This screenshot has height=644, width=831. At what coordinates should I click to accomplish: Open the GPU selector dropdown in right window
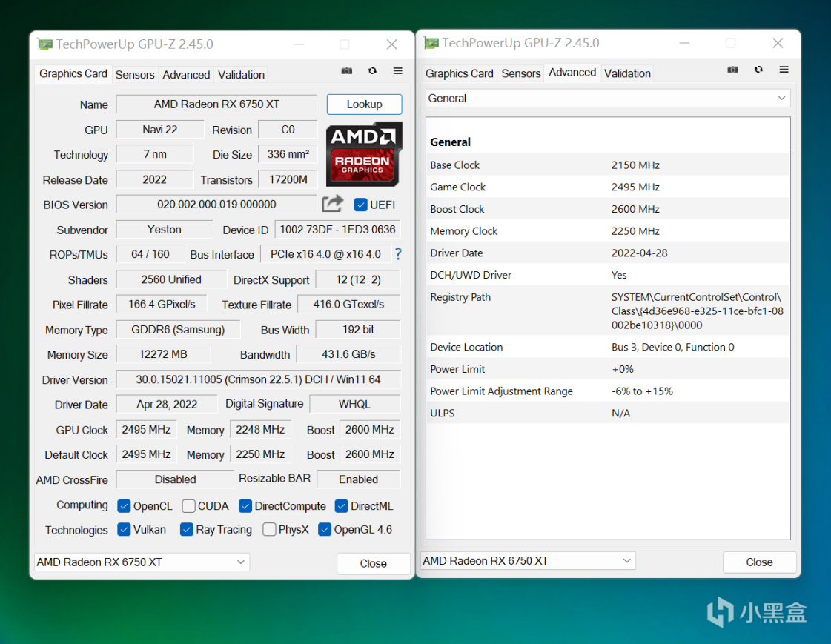[528, 561]
